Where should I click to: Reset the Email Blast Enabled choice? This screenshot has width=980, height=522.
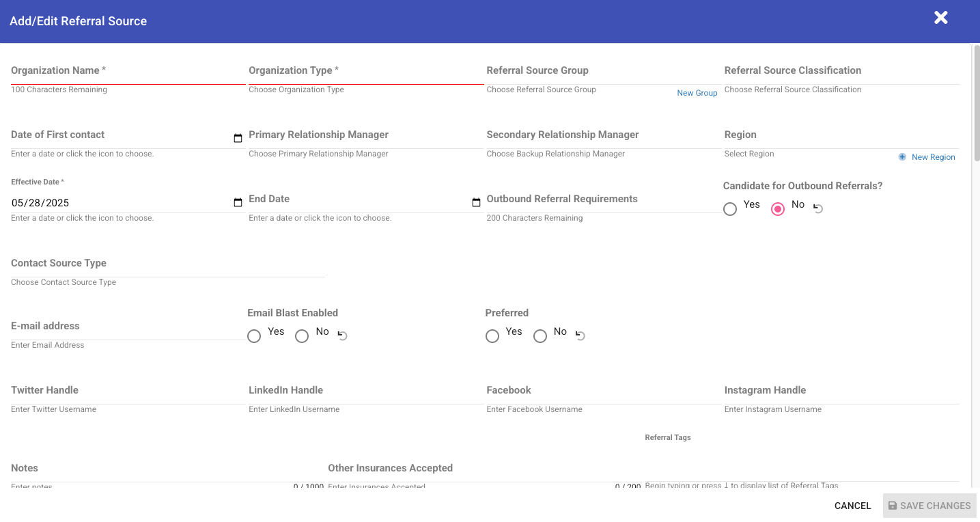[343, 335]
